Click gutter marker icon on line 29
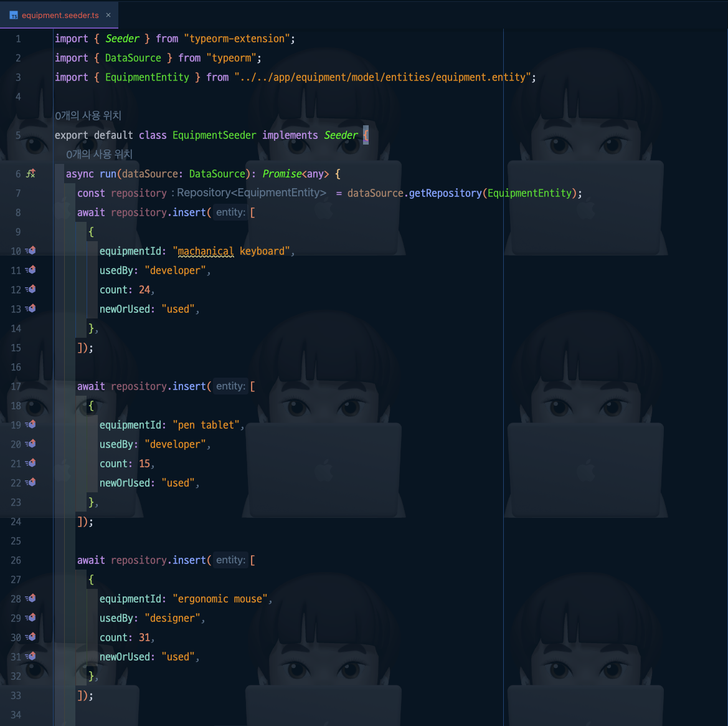 pyautogui.click(x=31, y=618)
